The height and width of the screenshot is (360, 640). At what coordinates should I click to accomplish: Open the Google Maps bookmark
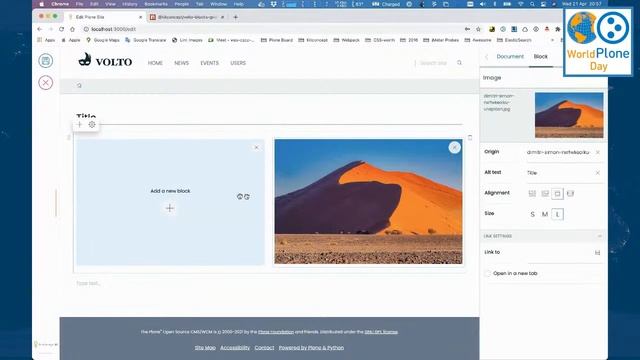click(103, 40)
